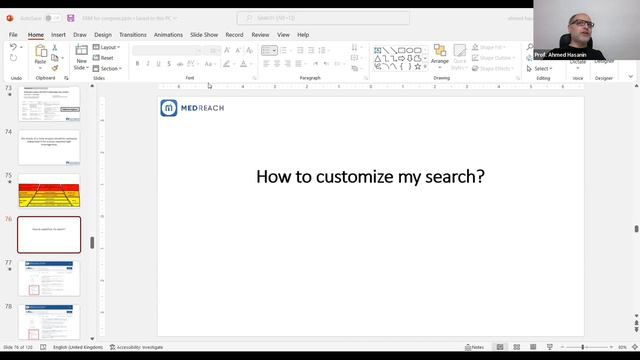Open the Font dialog launcher
This screenshot has width=640, height=360.
point(254,78)
